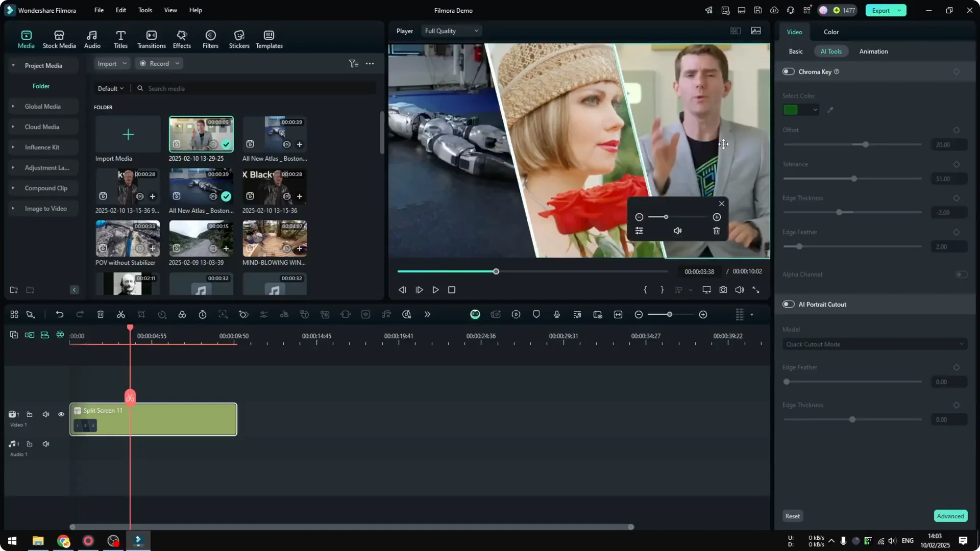Screen dimensions: 980x551
Task: Delete selected clip with the trash icon
Action: click(x=101, y=314)
